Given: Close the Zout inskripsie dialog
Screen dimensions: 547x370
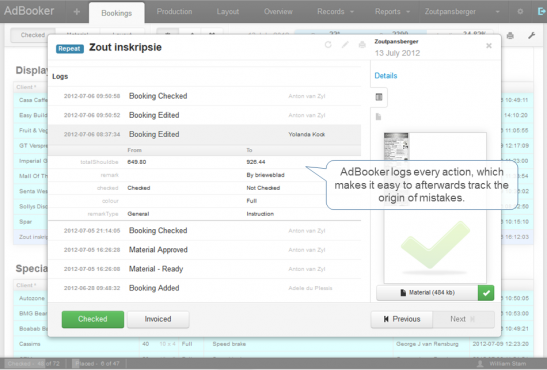Looking at the screenshot, I should (489, 46).
